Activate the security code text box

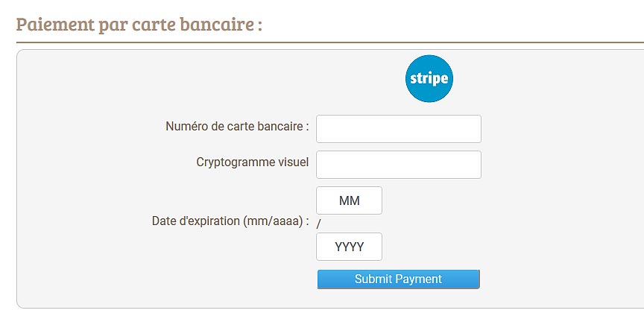(x=399, y=165)
